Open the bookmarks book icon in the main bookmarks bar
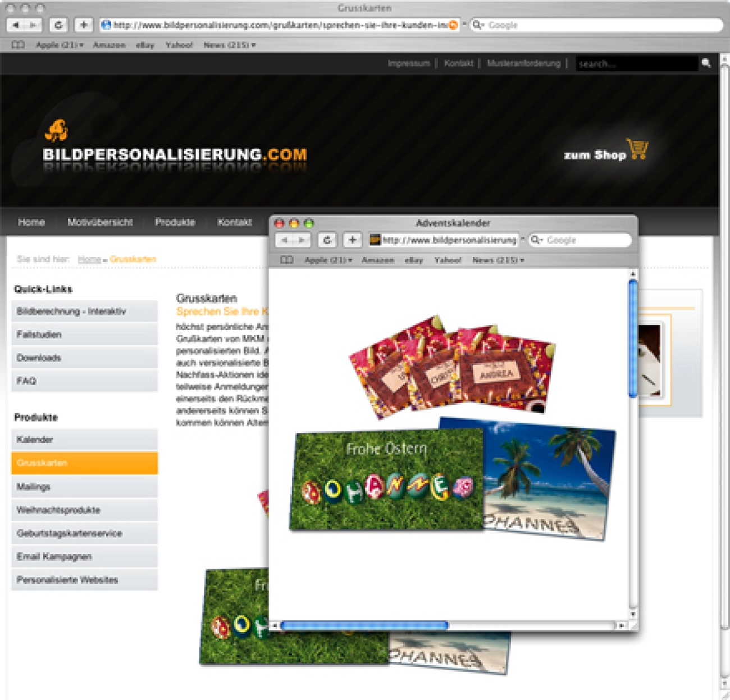 pos(18,45)
